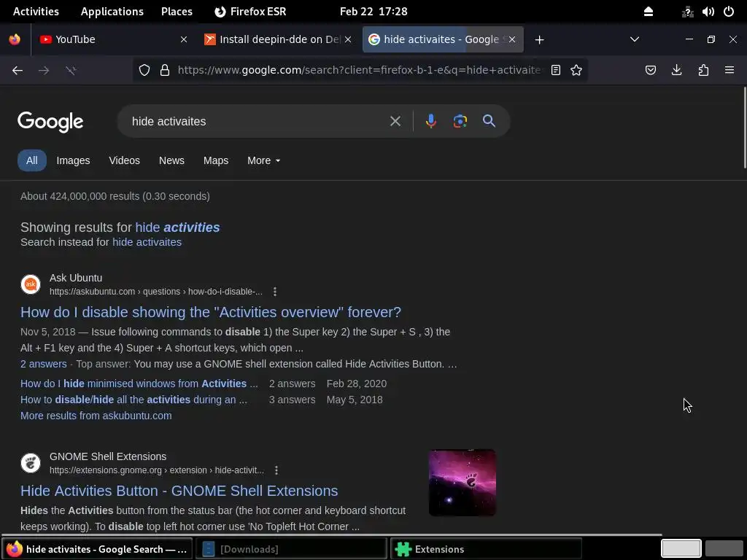Select the News search filter
This screenshot has width=747, height=560.
(x=171, y=160)
